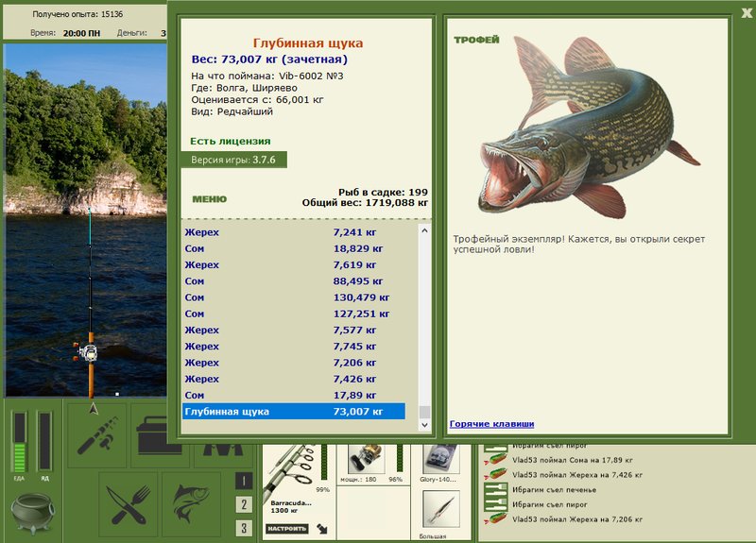Image resolution: width=756 pixels, height=543 pixels.
Task: Click the Есть лицензия text
Action: [230, 141]
